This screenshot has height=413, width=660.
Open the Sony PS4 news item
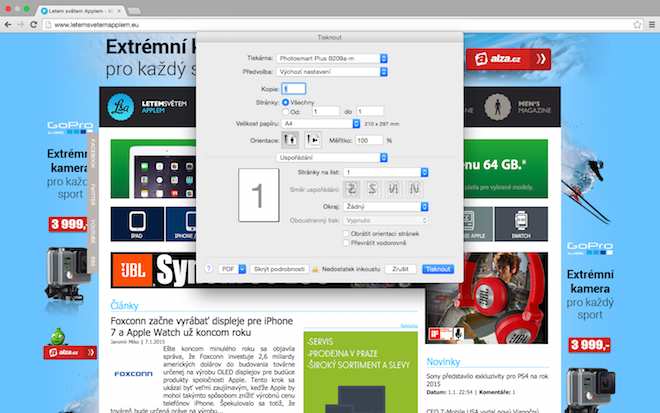(487, 380)
